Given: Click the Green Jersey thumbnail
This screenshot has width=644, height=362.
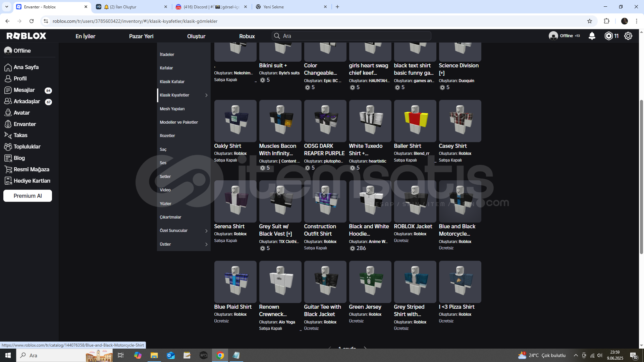Looking at the screenshot, I should (x=370, y=282).
